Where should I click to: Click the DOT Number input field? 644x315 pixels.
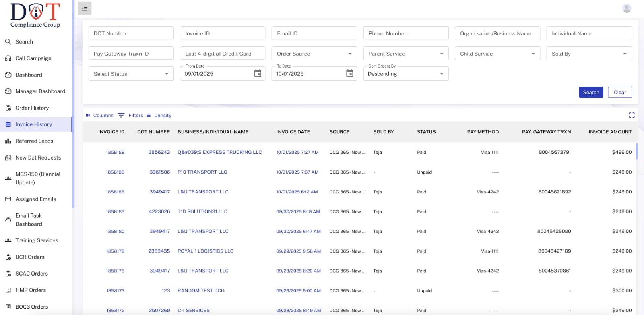[x=131, y=33]
